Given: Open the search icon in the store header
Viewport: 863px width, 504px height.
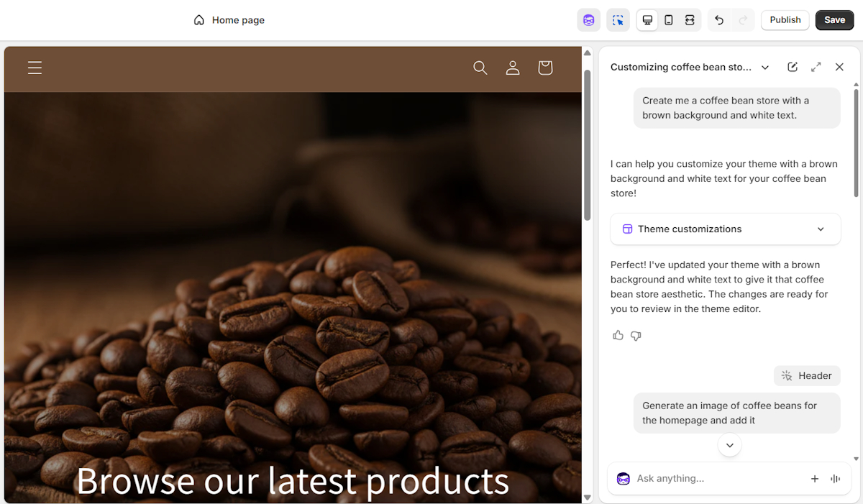Looking at the screenshot, I should pos(480,68).
